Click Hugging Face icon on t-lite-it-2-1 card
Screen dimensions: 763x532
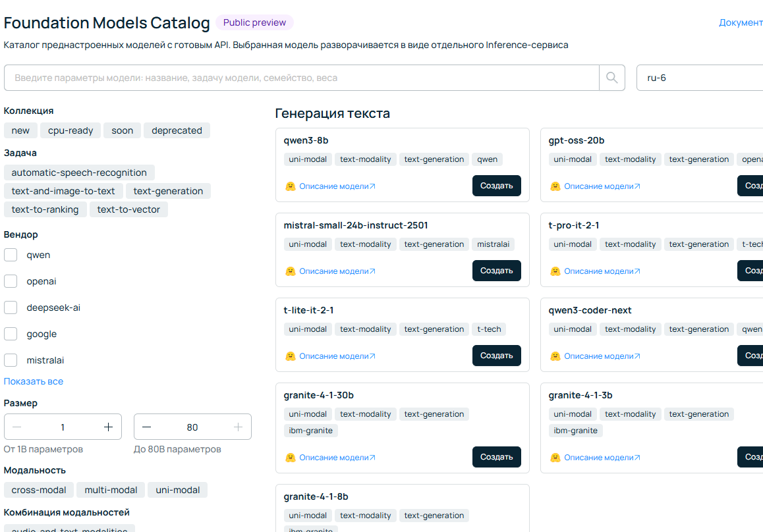[x=291, y=356]
